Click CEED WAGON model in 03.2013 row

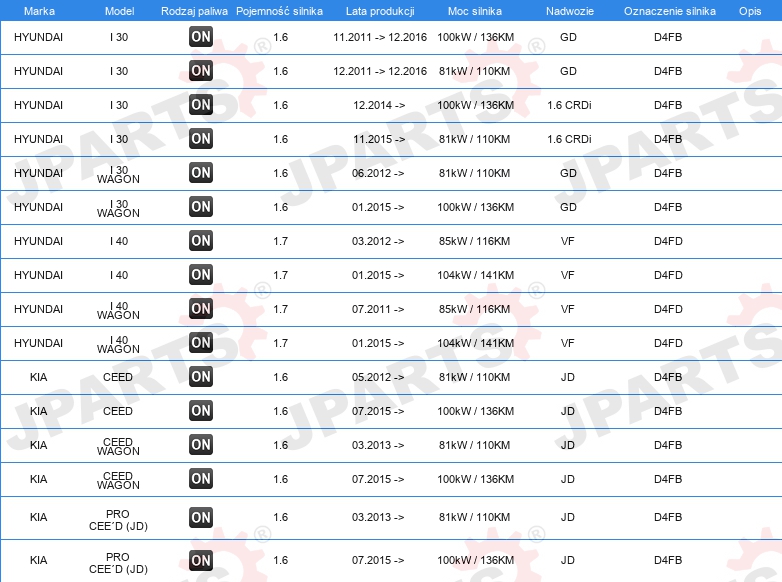pos(118,446)
